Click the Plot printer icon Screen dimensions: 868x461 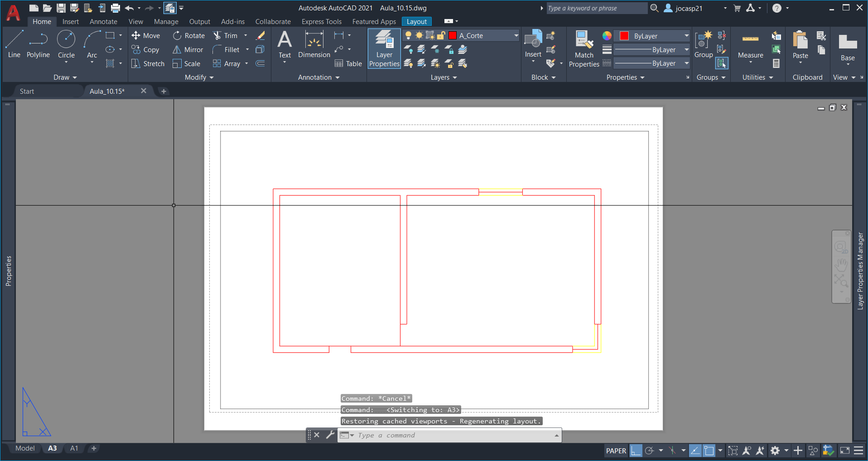point(116,8)
